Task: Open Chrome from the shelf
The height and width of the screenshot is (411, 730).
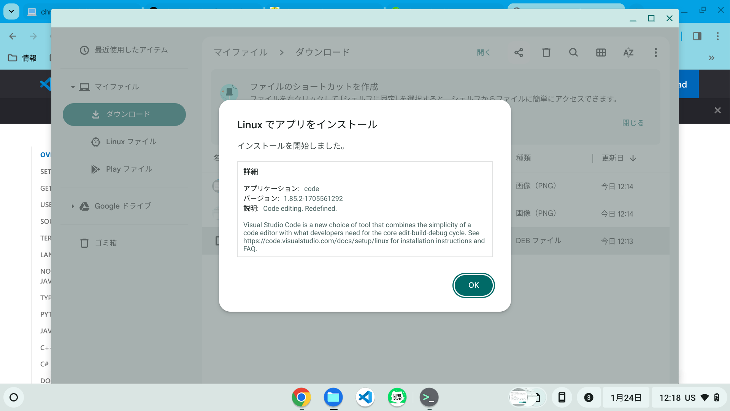Action: coord(301,397)
